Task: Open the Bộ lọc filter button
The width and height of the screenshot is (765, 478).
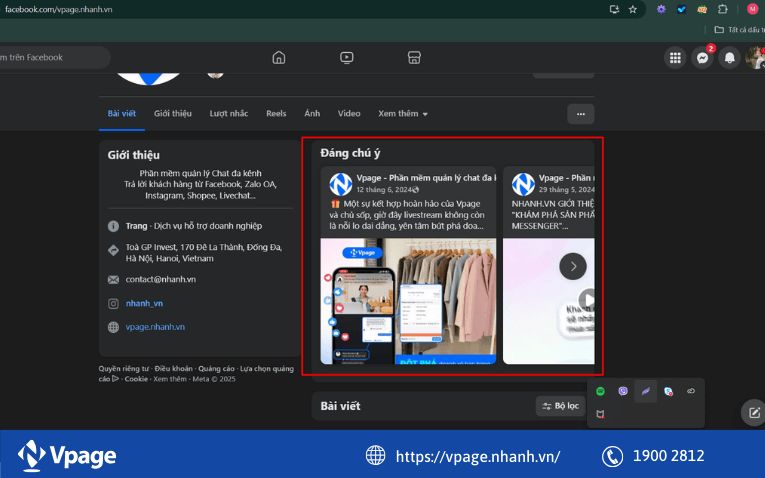Action: pos(561,406)
